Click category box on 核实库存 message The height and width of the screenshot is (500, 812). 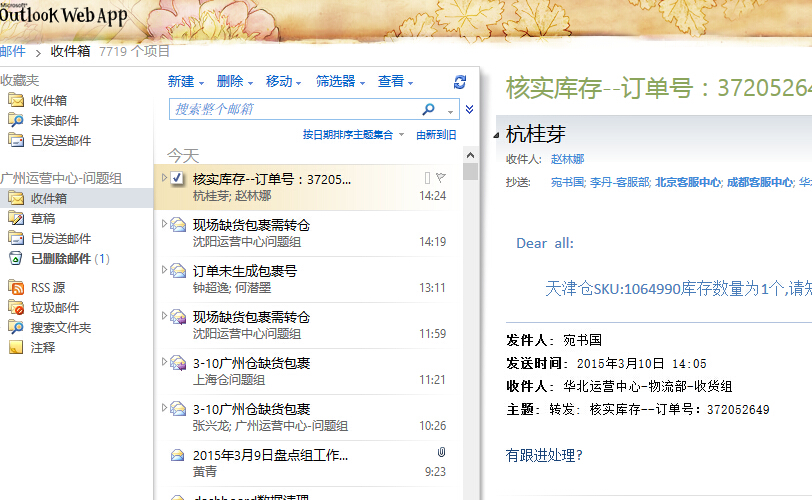[427, 178]
